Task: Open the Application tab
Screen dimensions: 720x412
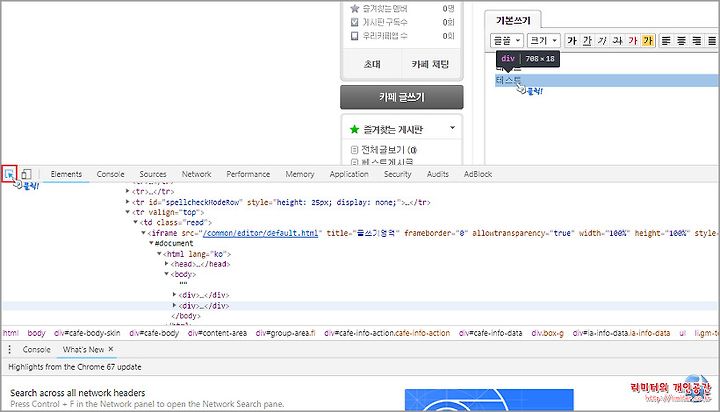Action: point(349,174)
